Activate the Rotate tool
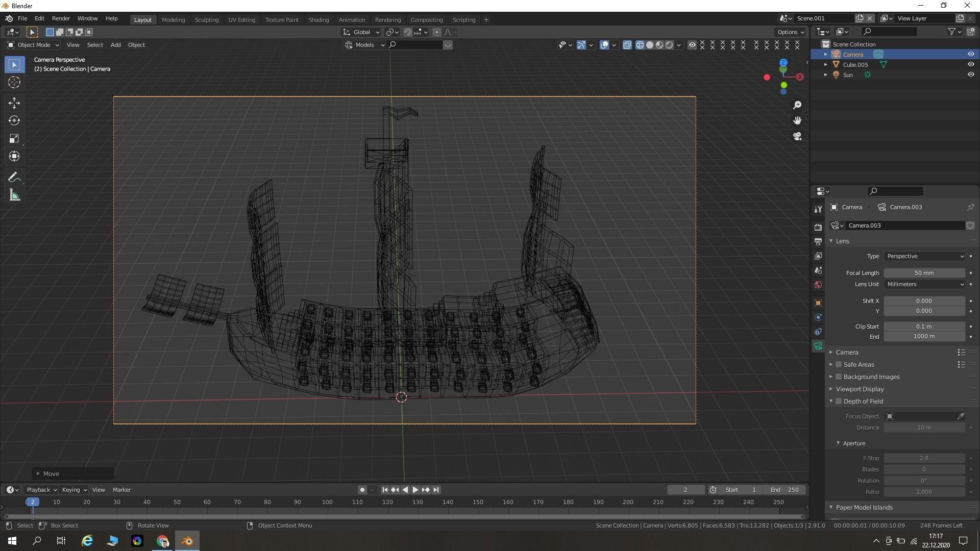Image resolution: width=980 pixels, height=551 pixels. pyautogui.click(x=14, y=121)
